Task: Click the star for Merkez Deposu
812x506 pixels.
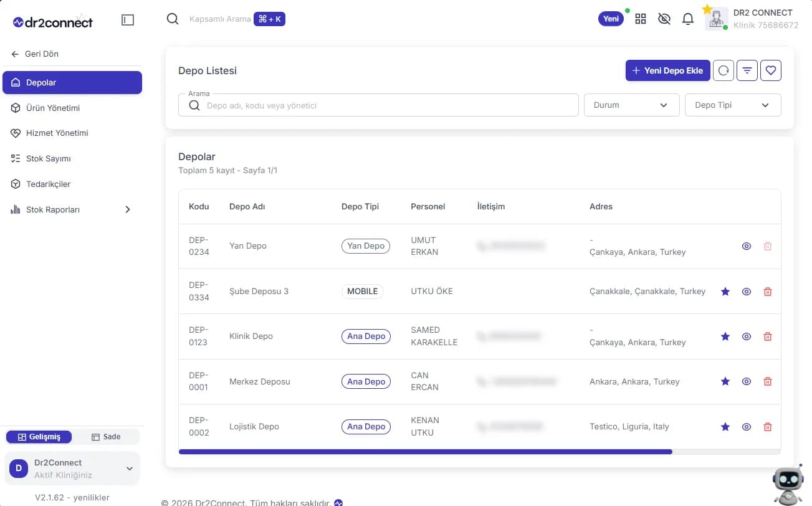Action: (x=725, y=381)
